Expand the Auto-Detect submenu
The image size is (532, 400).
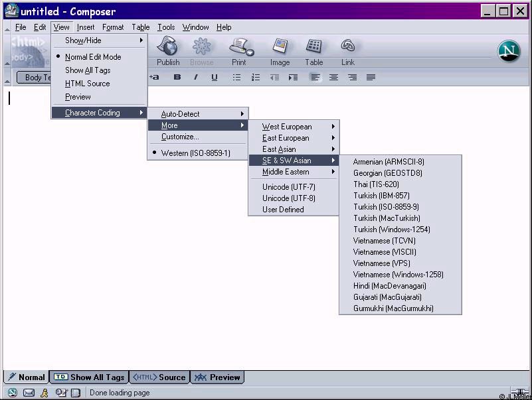[198, 114]
